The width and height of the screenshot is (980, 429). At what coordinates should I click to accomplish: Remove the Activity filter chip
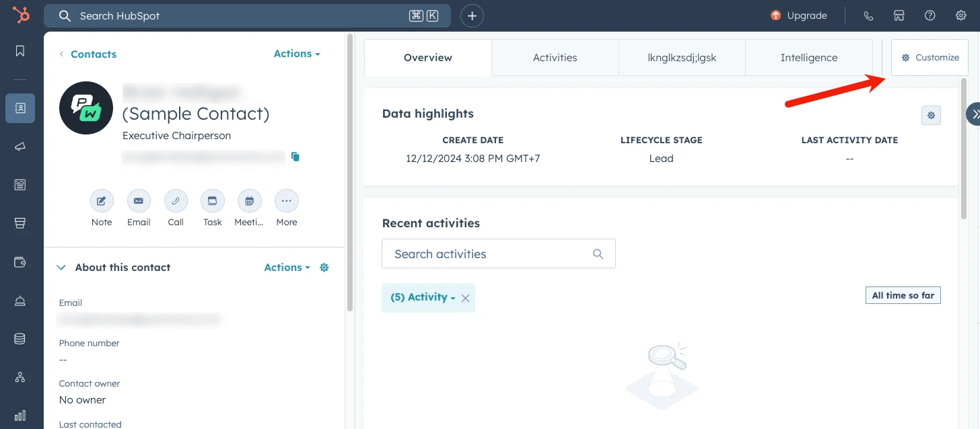pos(465,297)
